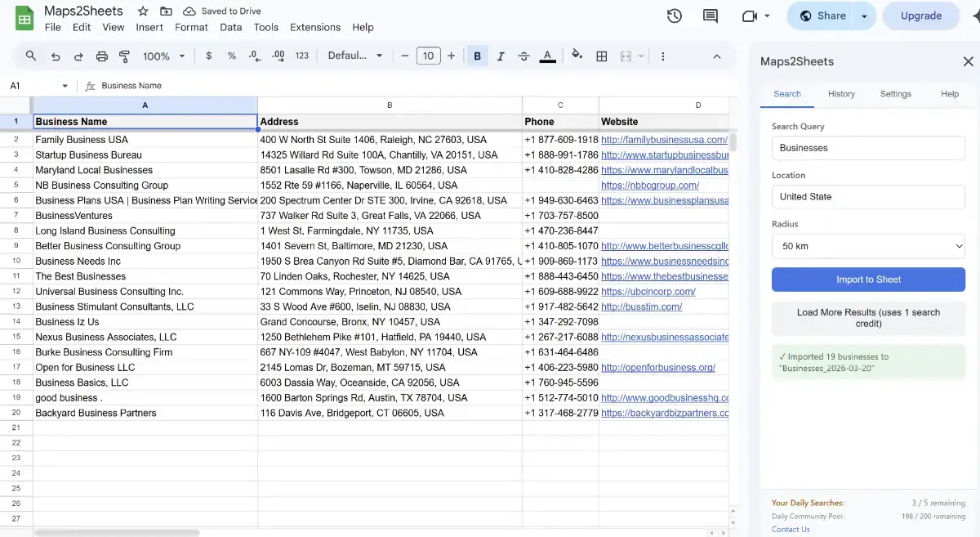
Task: Open the Format menu
Action: point(191,27)
